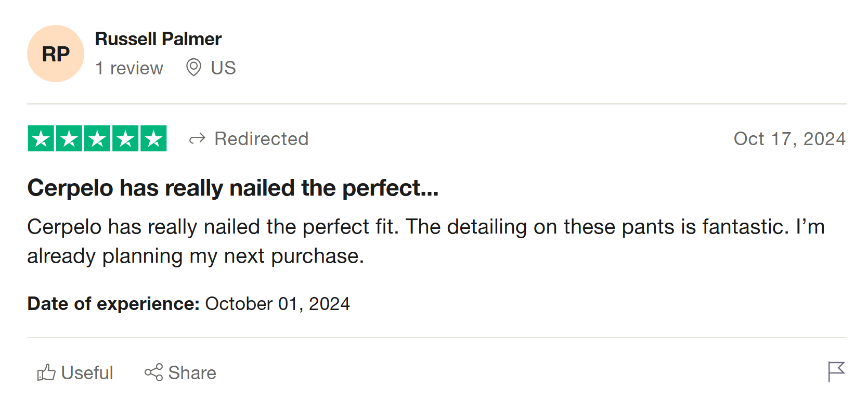
Task: Mark the review as Useful
Action: 86,373
